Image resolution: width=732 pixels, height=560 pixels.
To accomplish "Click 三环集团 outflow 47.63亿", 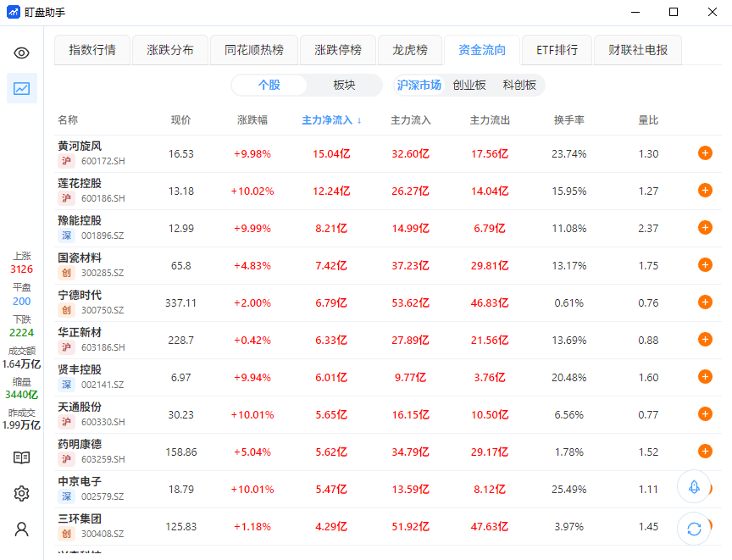I will 490,526.
